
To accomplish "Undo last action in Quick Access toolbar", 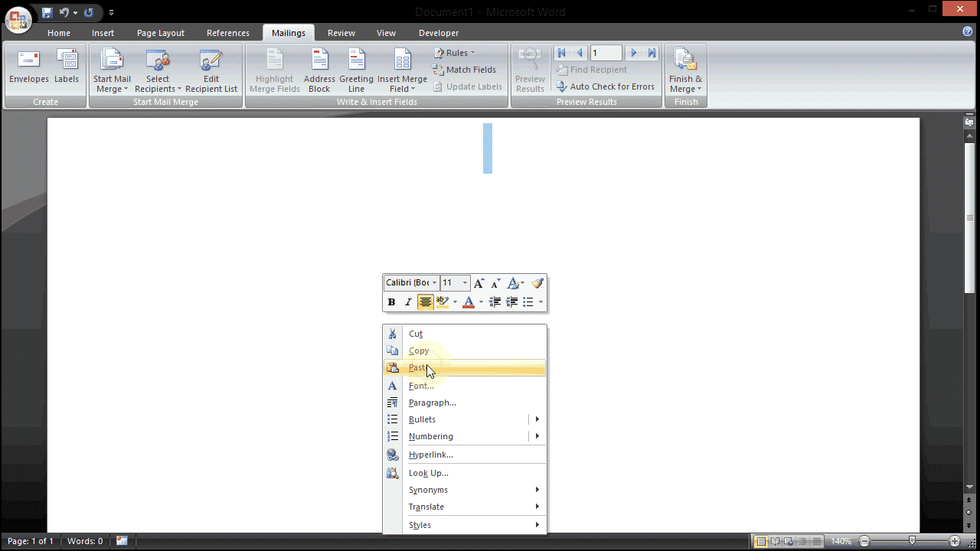I will [x=64, y=12].
